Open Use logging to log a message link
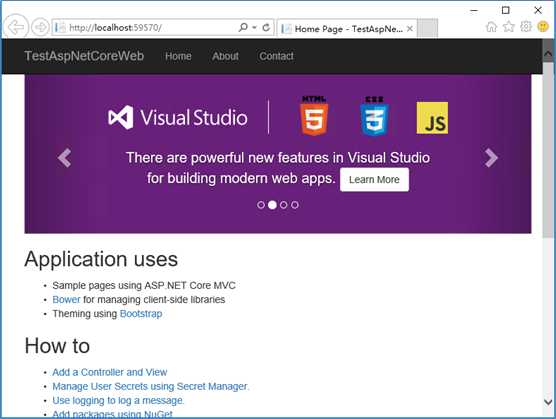The height and width of the screenshot is (419, 556). pos(118,401)
